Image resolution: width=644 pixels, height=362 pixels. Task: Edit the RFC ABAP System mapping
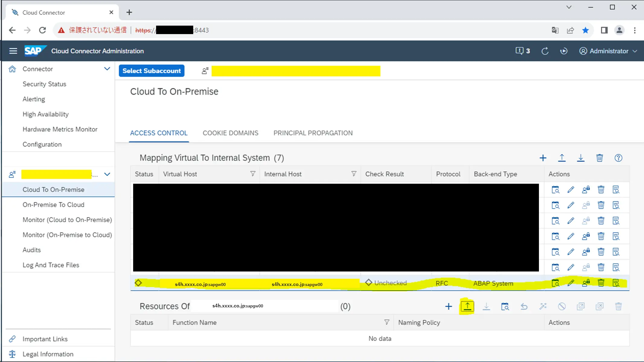coord(571,283)
